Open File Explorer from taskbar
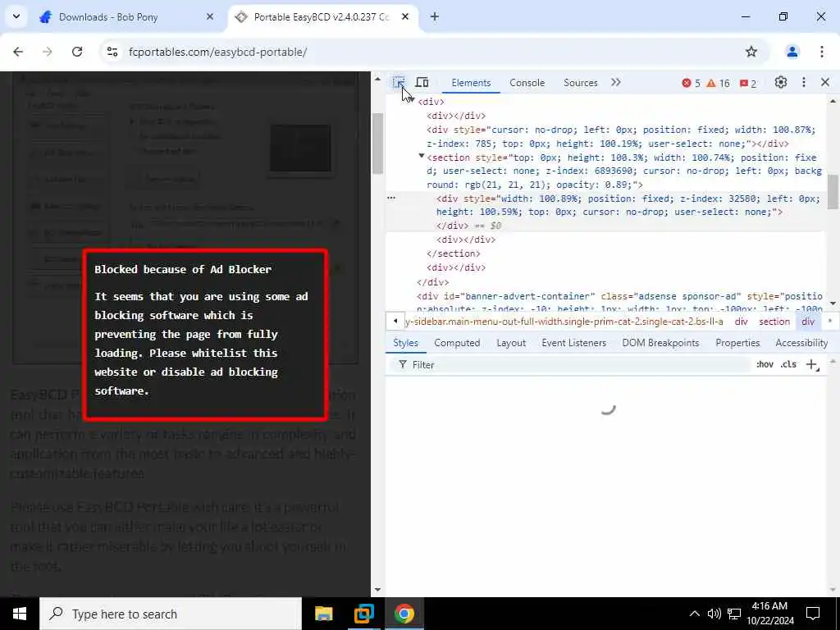The height and width of the screenshot is (630, 840). [323, 614]
